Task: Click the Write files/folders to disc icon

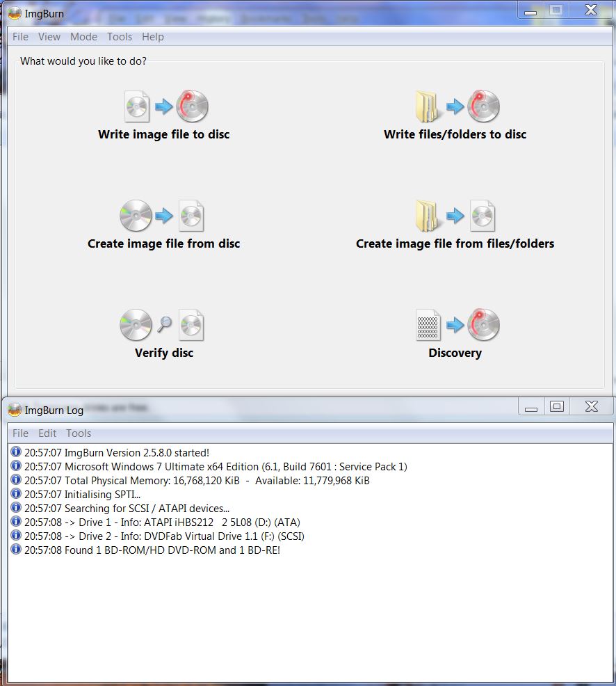Action: click(457, 106)
